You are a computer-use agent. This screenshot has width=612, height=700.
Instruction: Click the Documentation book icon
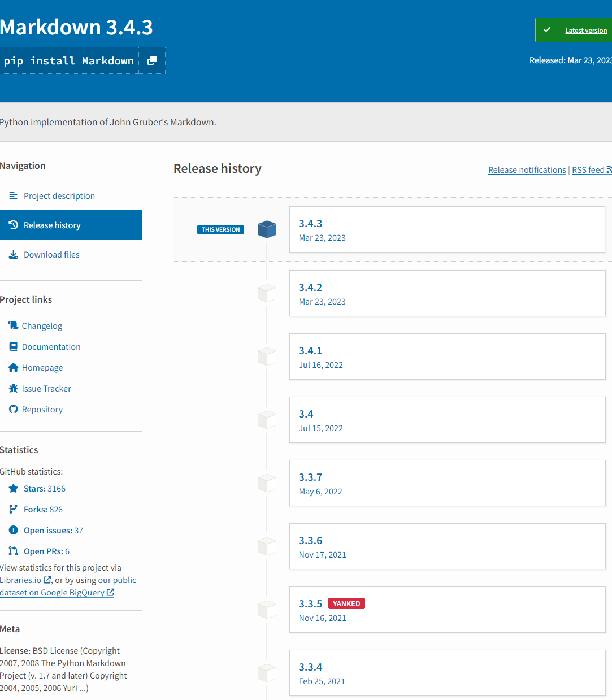point(14,346)
